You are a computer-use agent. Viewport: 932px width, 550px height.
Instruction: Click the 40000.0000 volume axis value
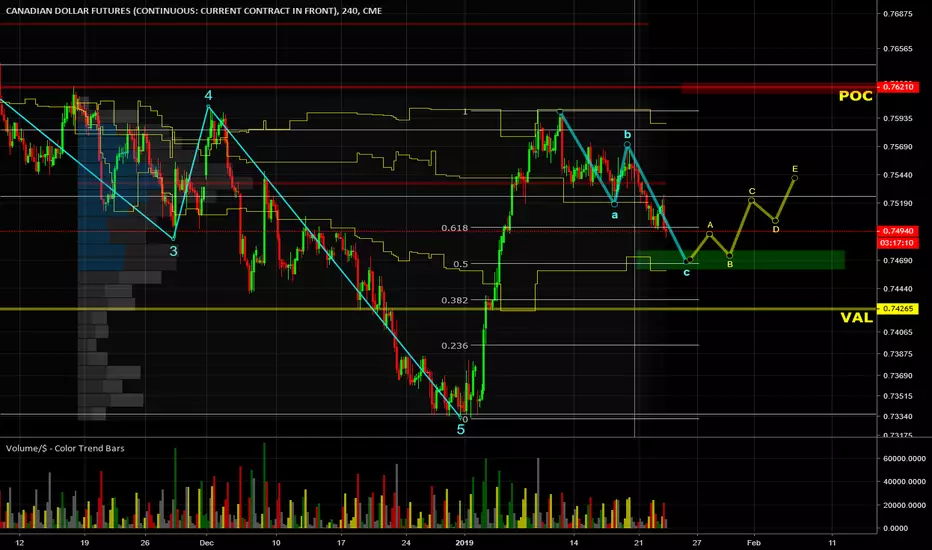904,482
